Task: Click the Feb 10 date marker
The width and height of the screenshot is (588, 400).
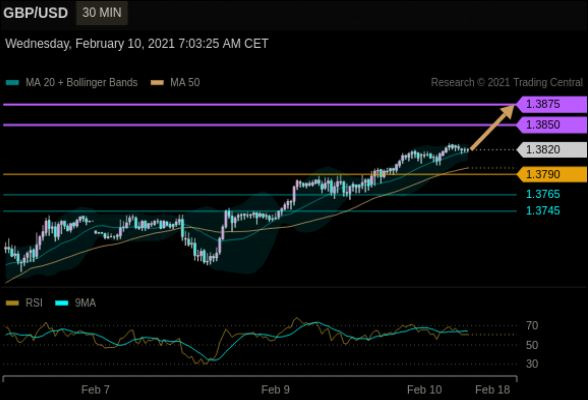Action: (x=424, y=390)
